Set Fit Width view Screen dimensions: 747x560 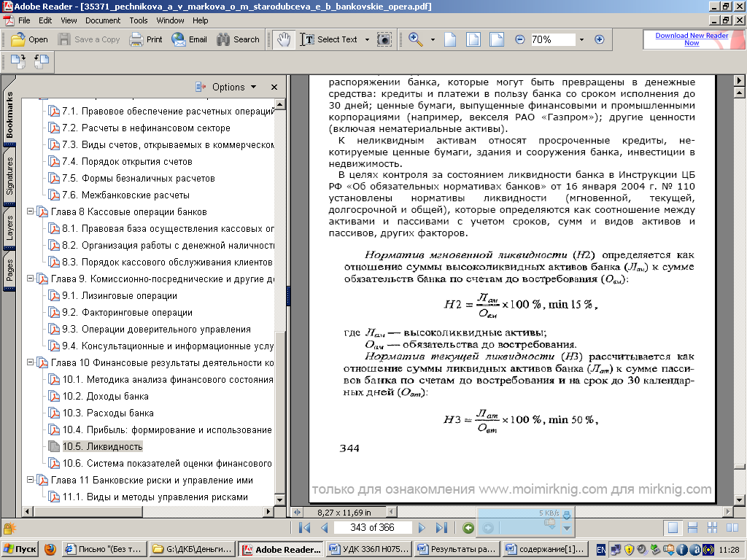coord(496,39)
